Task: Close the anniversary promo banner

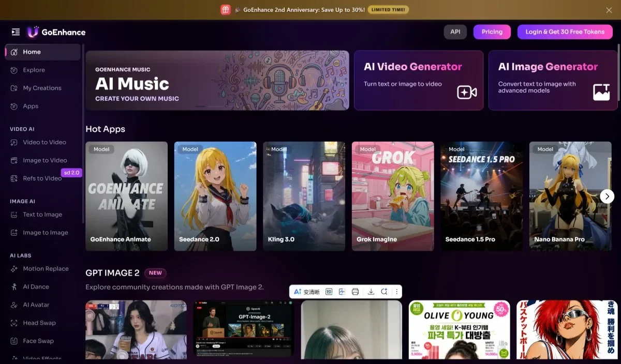Action: click(609, 10)
